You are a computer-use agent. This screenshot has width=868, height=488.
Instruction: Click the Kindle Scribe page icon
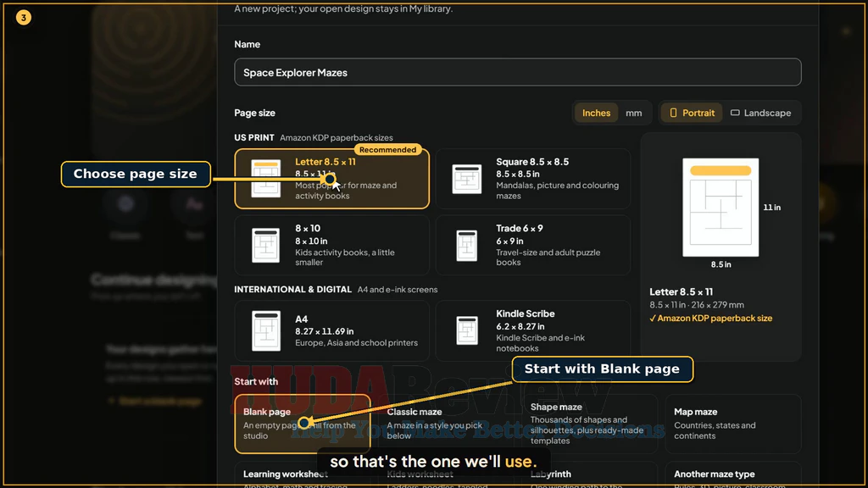(467, 330)
